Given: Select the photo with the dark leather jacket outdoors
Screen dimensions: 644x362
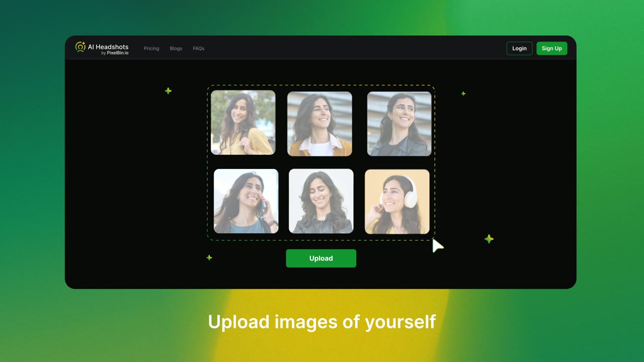Looking at the screenshot, I should coord(399,124).
